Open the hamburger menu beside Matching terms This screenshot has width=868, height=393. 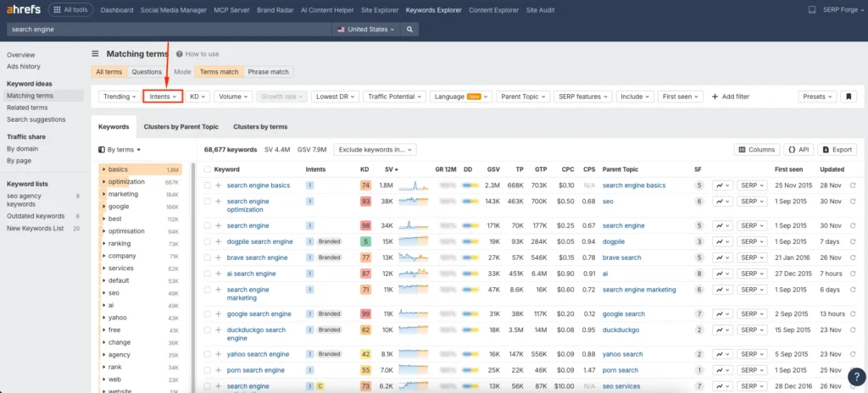pos(95,53)
